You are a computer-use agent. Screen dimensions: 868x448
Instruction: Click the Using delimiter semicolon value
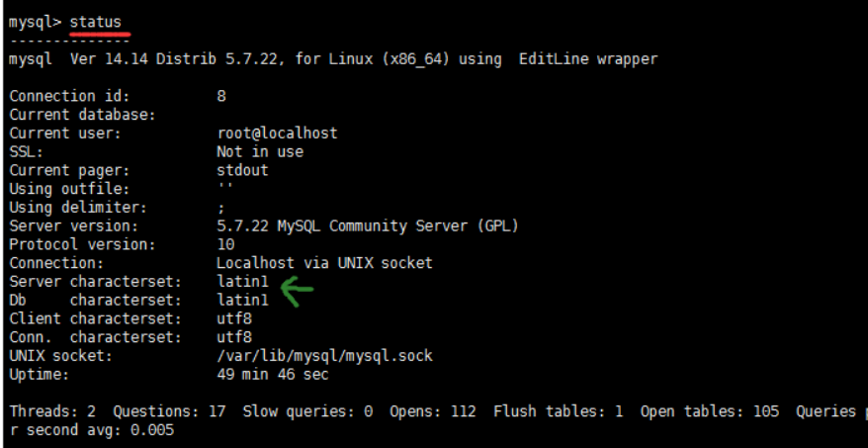tap(221, 208)
